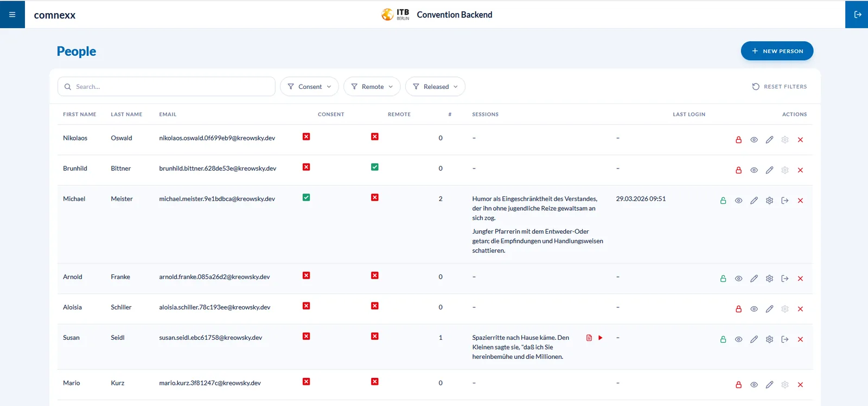View Brunhild Bittner via the eye icon
The height and width of the screenshot is (406, 868).
tap(754, 170)
